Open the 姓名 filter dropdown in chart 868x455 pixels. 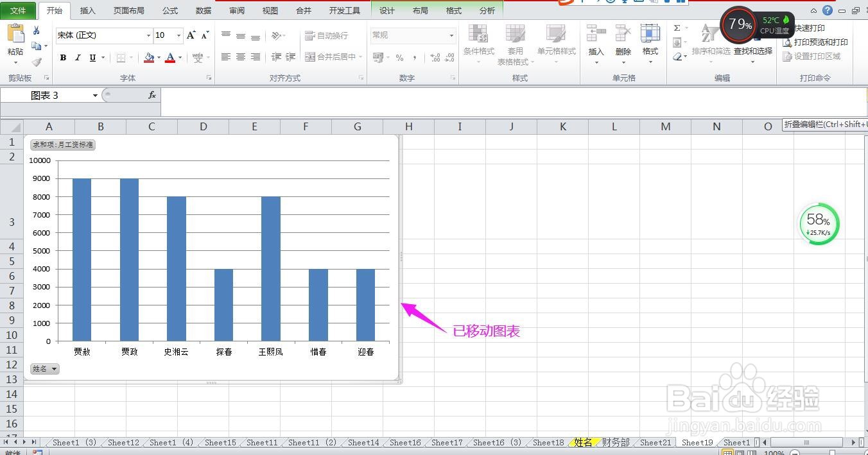click(x=45, y=368)
